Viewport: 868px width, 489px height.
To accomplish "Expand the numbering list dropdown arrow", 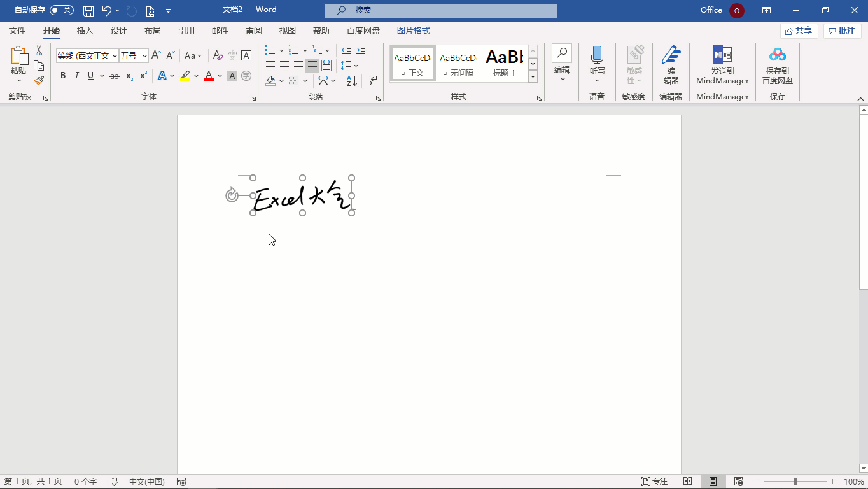I will coord(305,50).
